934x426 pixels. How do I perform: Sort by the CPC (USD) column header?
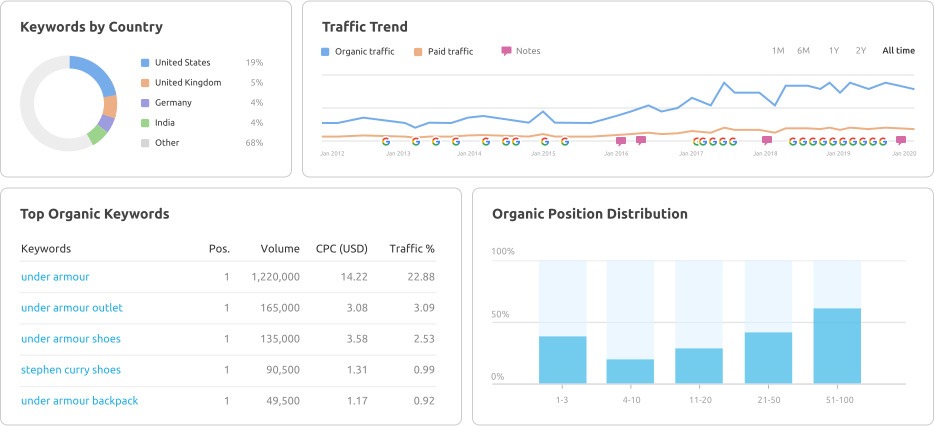click(342, 248)
